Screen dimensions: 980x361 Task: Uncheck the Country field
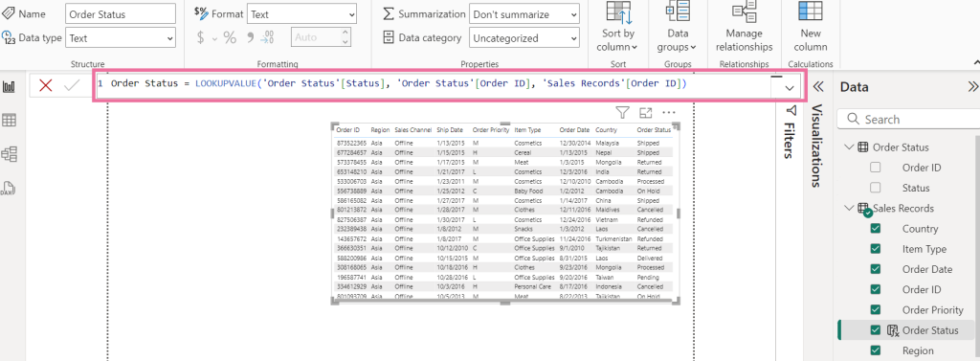click(x=875, y=229)
